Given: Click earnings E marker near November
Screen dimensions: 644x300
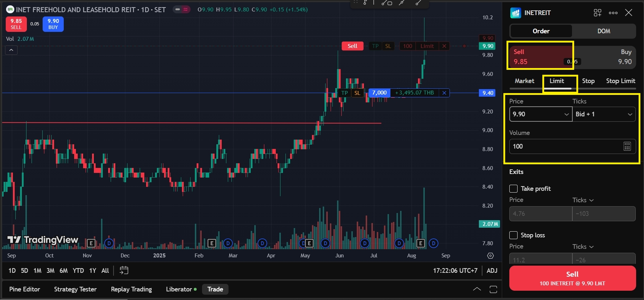Looking at the screenshot, I should coord(91,243).
